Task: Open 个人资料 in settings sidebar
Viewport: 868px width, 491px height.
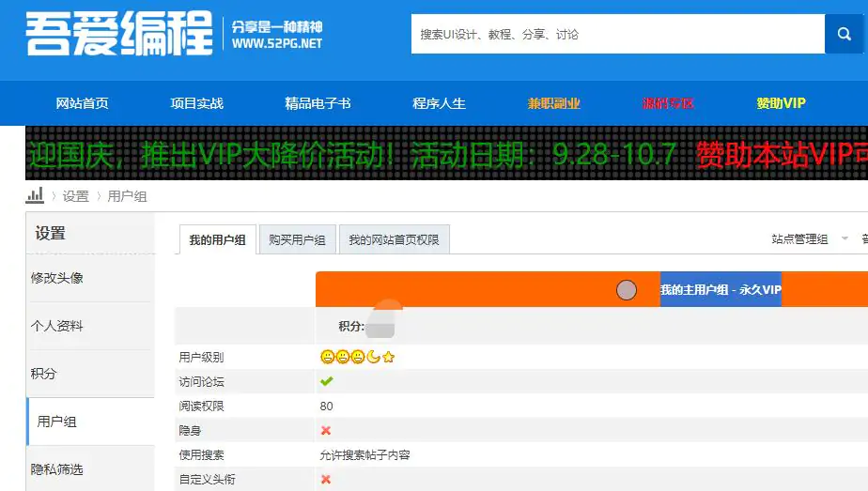Action: click(x=57, y=326)
